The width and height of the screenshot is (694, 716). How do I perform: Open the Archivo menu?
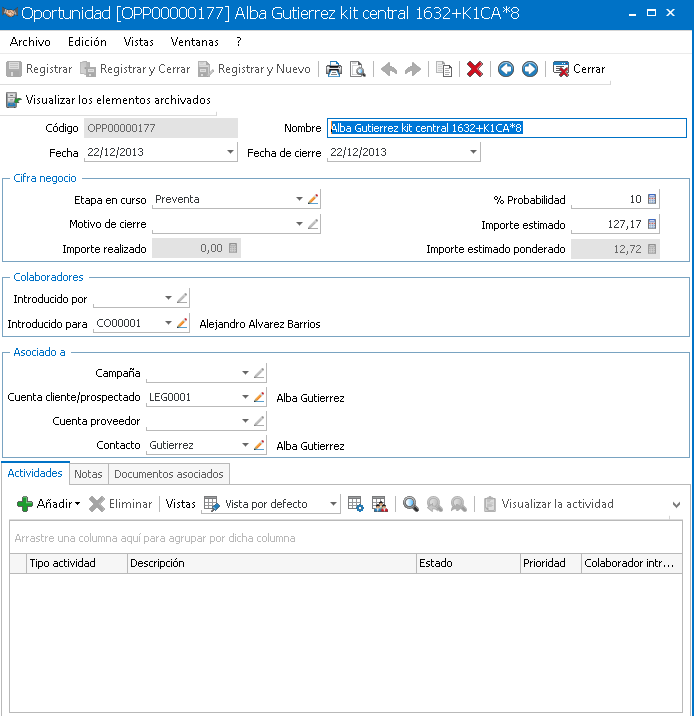(x=30, y=42)
